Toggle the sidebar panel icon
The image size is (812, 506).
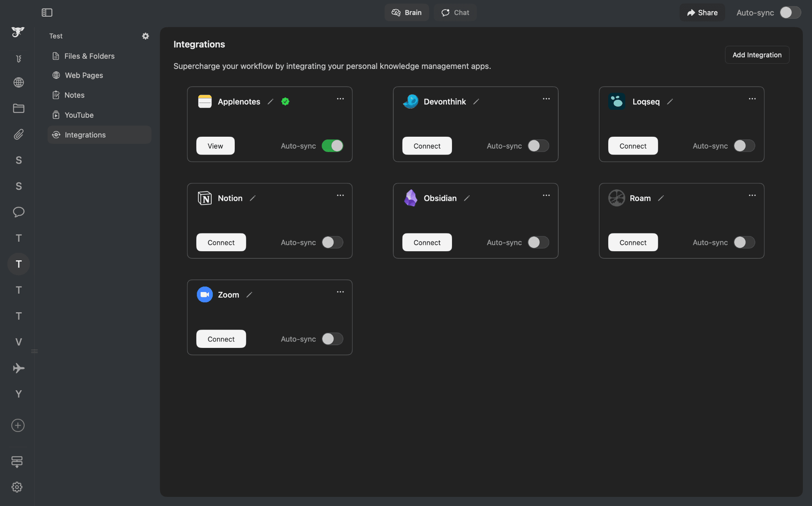[x=47, y=13]
